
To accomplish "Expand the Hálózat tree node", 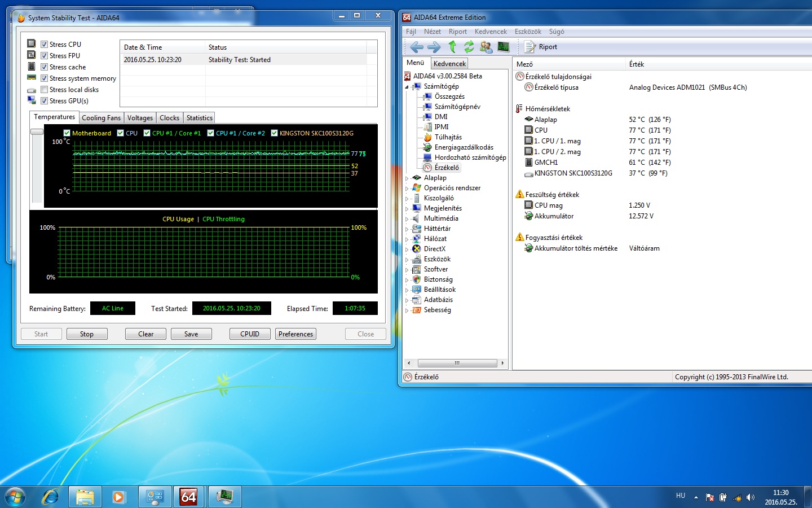I will point(407,239).
